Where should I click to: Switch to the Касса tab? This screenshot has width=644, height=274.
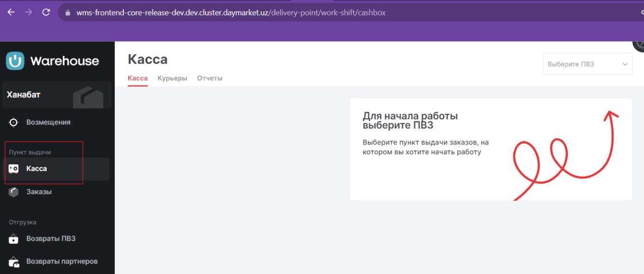click(137, 78)
